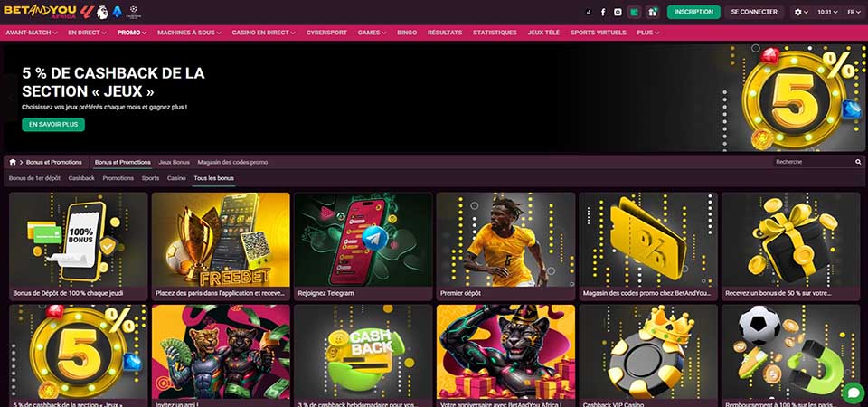This screenshot has height=407, width=868.
Task: Open the settings gear dropdown
Action: click(801, 12)
